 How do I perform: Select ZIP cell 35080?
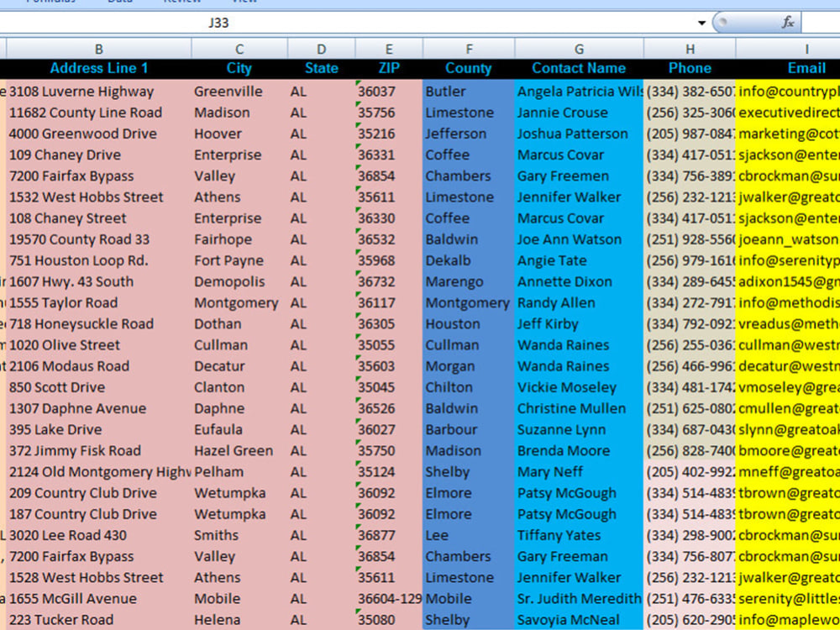coord(389,620)
